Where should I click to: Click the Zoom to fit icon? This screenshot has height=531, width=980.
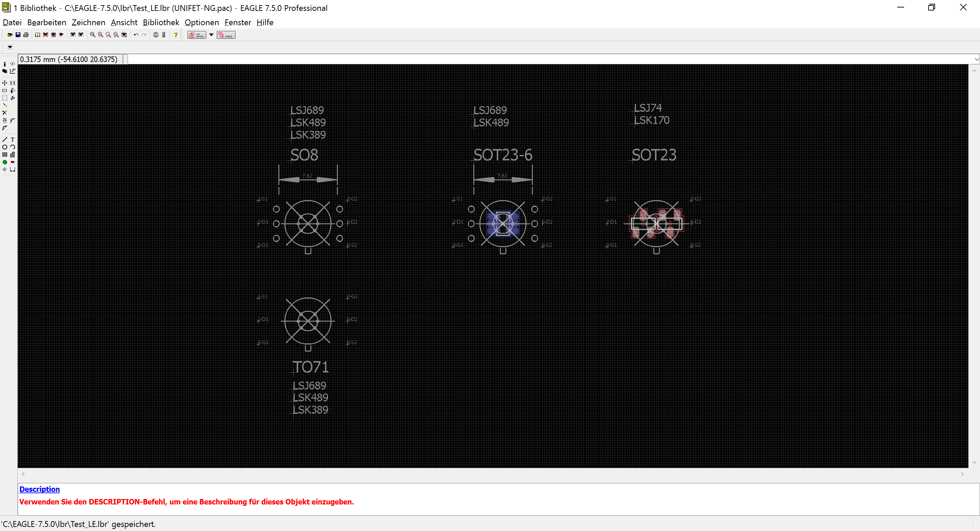coord(93,35)
